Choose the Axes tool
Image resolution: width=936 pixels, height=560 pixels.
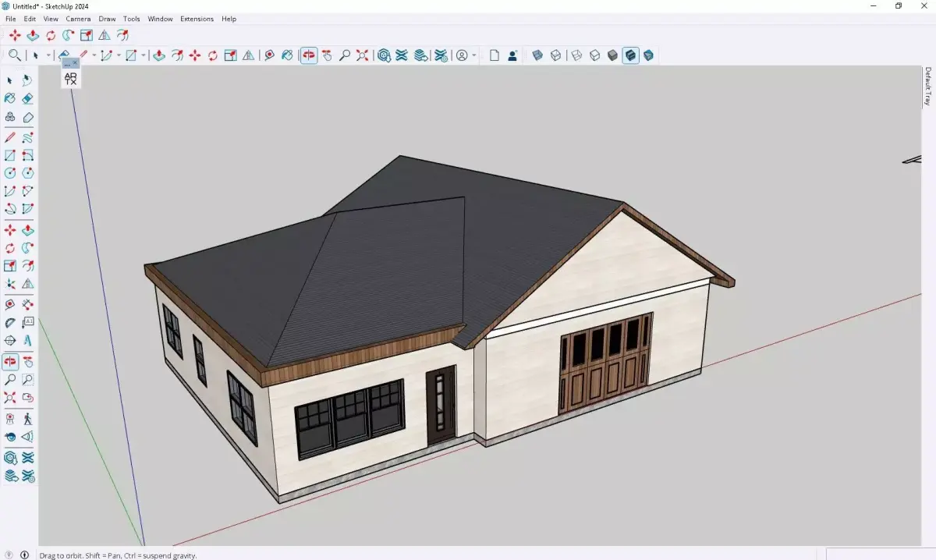(x=10, y=341)
